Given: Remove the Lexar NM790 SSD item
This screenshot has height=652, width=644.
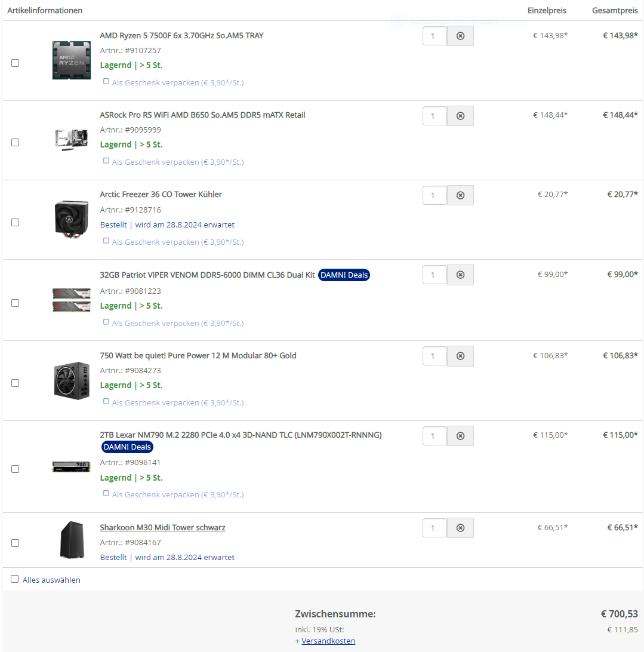Looking at the screenshot, I should [460, 436].
